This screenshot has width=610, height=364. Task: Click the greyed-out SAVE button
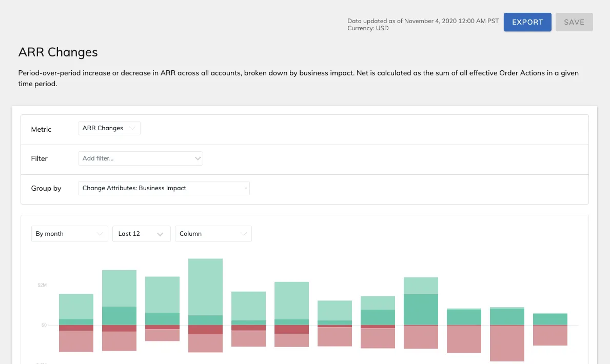coord(574,22)
